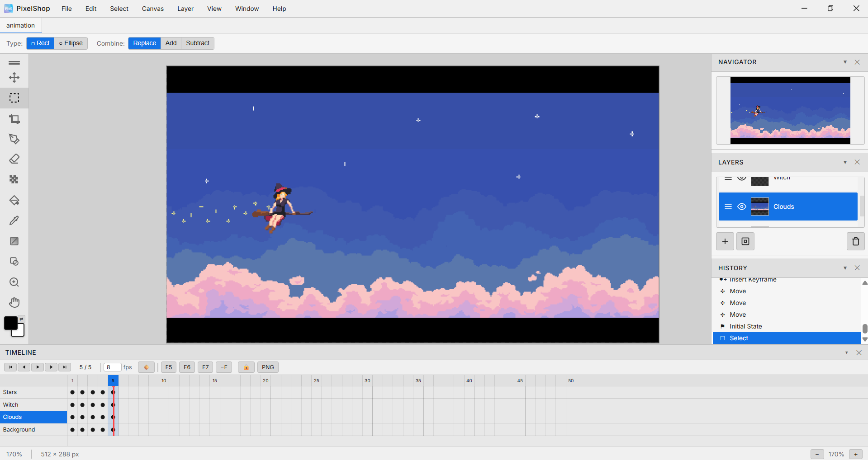Pick the Gradient tool
The image size is (868, 460).
14,241
